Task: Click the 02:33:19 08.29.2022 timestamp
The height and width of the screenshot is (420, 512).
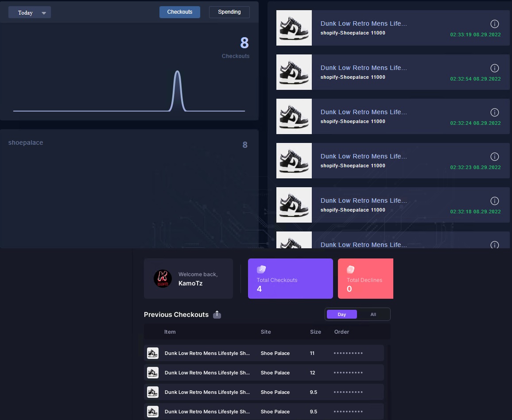Action: (475, 35)
